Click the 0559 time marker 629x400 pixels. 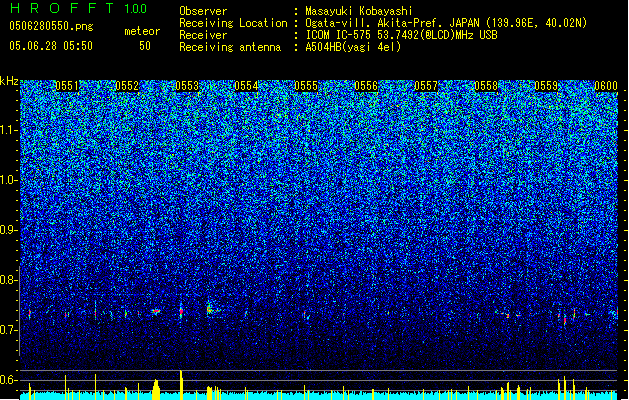pos(546,86)
